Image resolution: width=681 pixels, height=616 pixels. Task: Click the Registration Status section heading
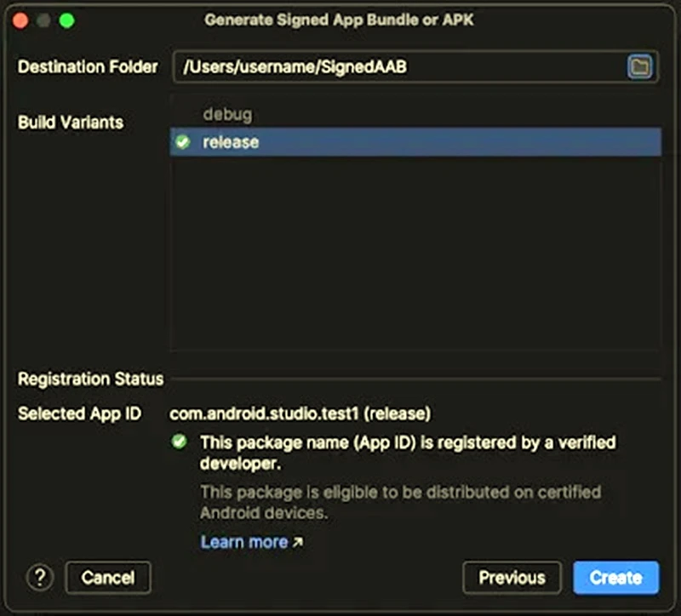91,379
